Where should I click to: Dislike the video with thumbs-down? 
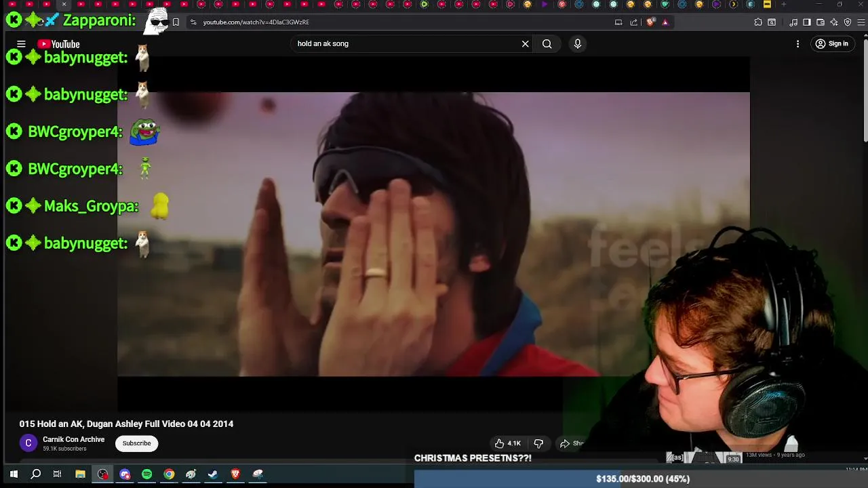538,443
